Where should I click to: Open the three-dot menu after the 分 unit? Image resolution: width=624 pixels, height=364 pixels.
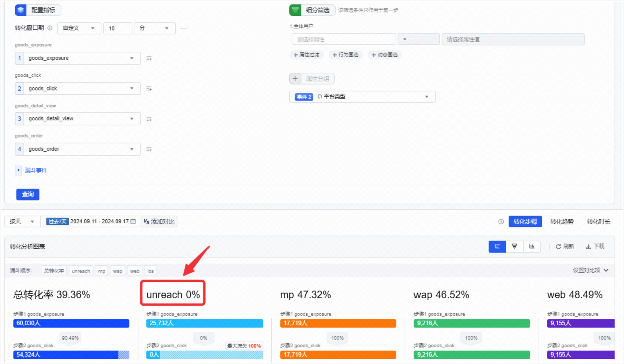[184, 28]
